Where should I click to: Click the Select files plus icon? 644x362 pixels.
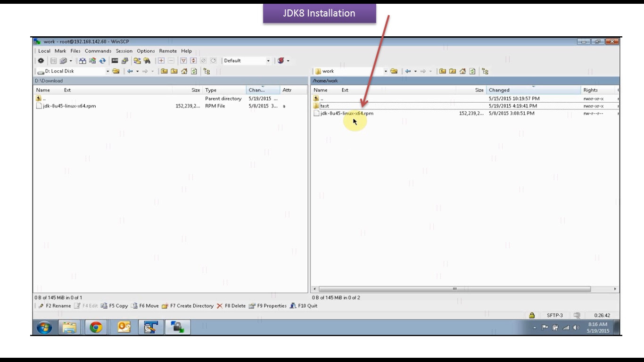coord(161,61)
